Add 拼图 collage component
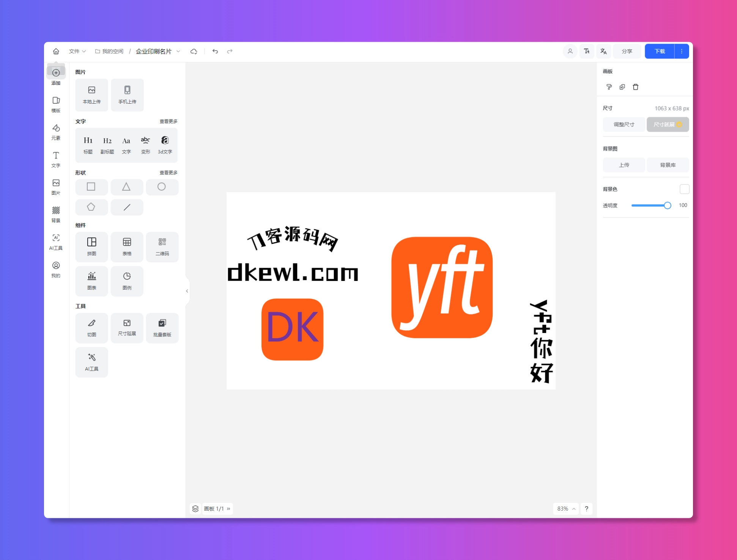The height and width of the screenshot is (560, 737). point(91,247)
